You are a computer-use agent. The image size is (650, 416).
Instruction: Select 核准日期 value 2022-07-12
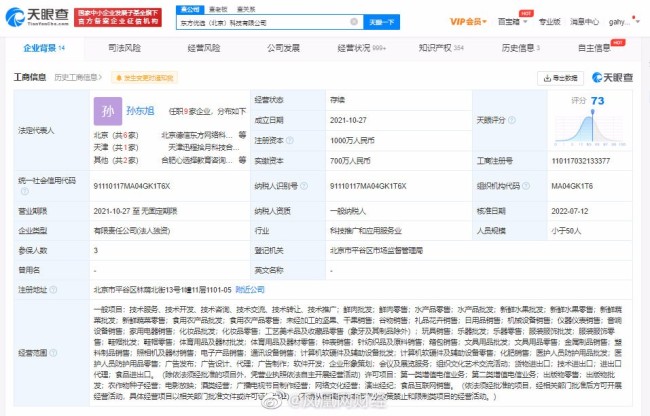point(570,211)
